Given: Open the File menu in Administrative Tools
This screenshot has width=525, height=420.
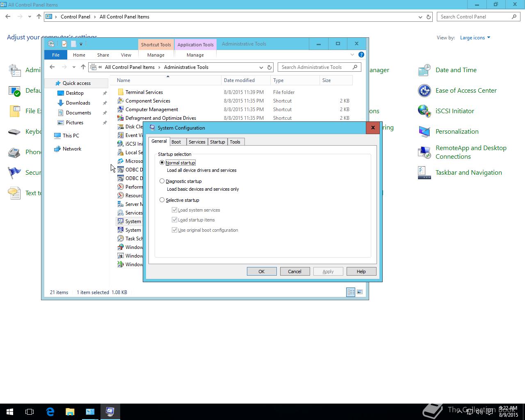Looking at the screenshot, I should tap(56, 55).
